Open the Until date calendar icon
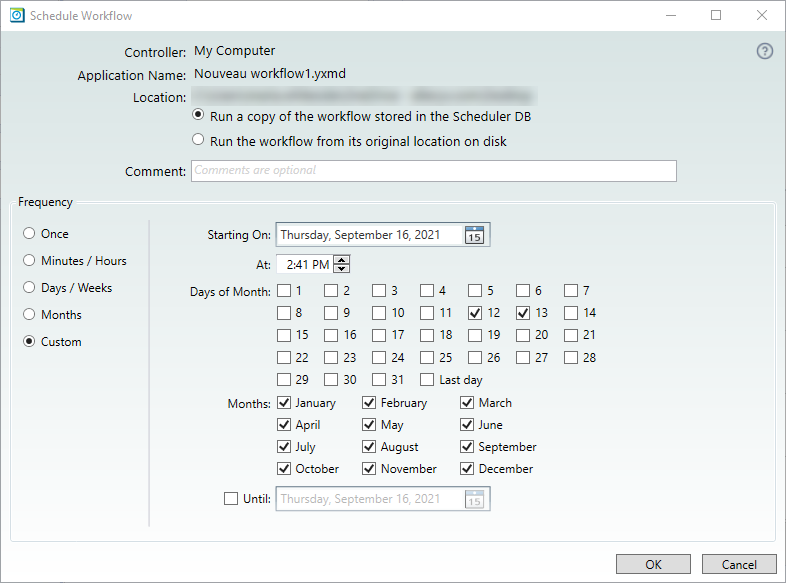The height and width of the screenshot is (583, 786). point(475,499)
